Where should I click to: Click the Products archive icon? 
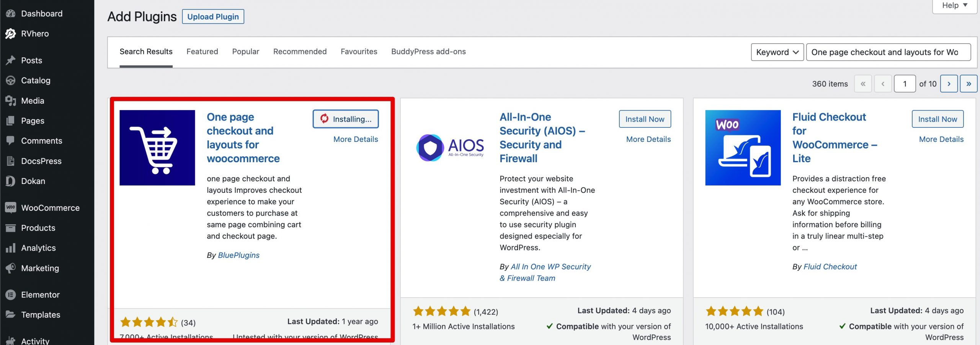tap(11, 228)
